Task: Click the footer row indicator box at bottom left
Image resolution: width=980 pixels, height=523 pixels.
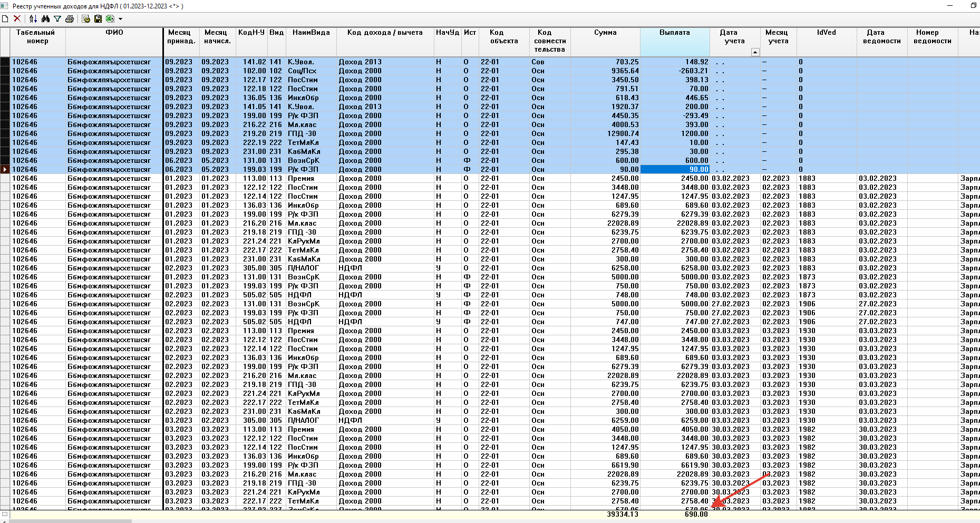Action: pos(5,514)
